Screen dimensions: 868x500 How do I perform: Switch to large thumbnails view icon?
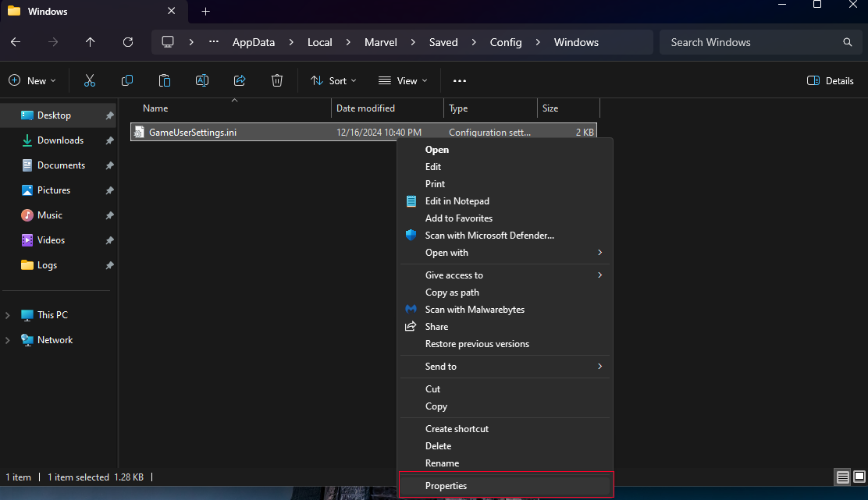[x=859, y=477]
